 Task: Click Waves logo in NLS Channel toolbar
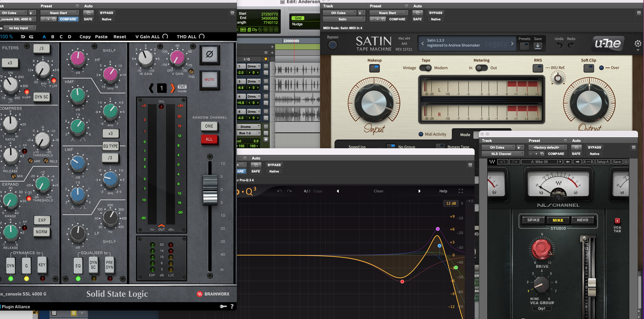[492, 162]
